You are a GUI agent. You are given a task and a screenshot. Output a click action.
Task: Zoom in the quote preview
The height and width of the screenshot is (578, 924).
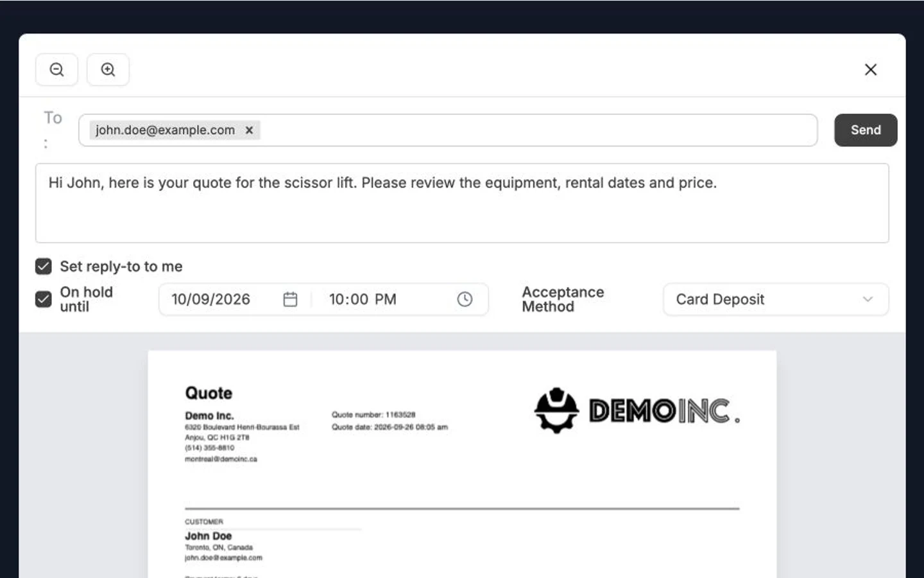click(x=108, y=69)
